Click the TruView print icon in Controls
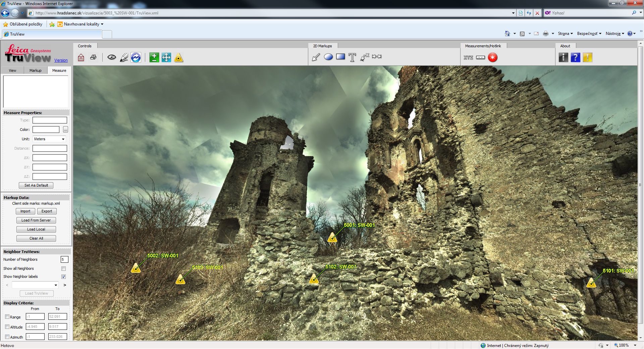The image size is (644, 349). 94,57
